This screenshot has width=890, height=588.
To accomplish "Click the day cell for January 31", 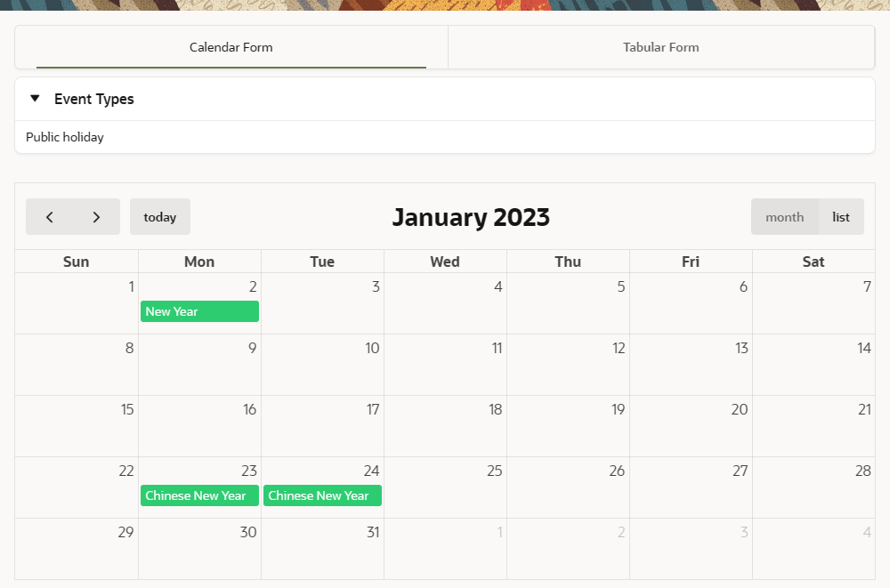I will coord(322,548).
